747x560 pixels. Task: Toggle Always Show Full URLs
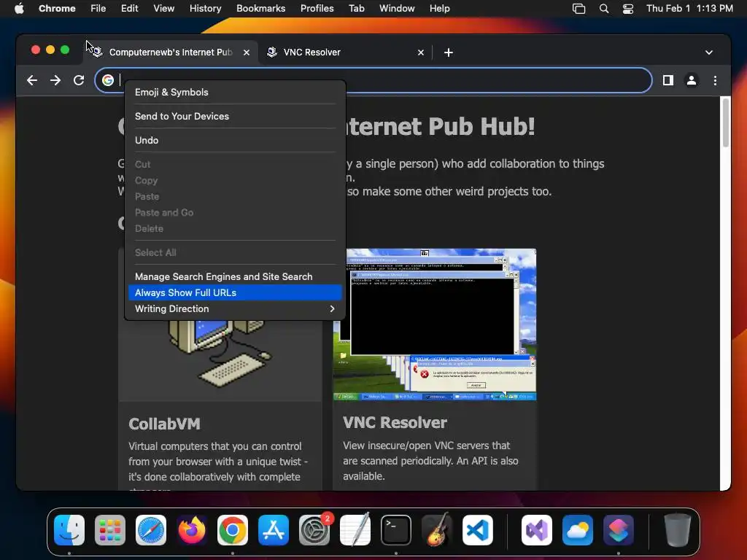[x=236, y=293]
